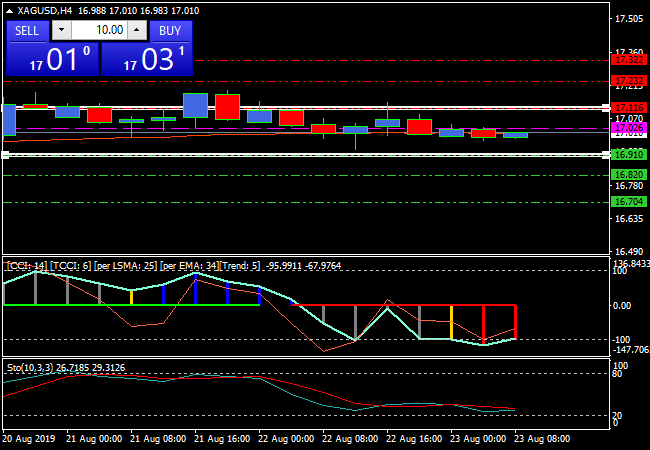Select the green 16.704 price level label
The width and height of the screenshot is (650, 450).
click(x=629, y=201)
